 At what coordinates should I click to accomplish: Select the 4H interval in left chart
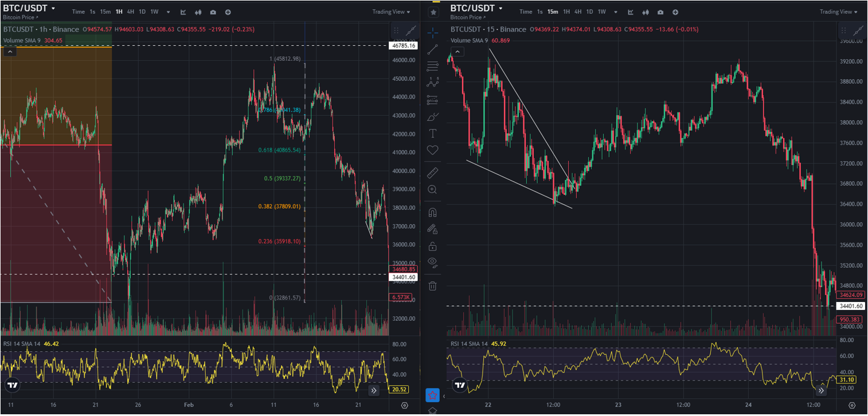[x=130, y=11]
